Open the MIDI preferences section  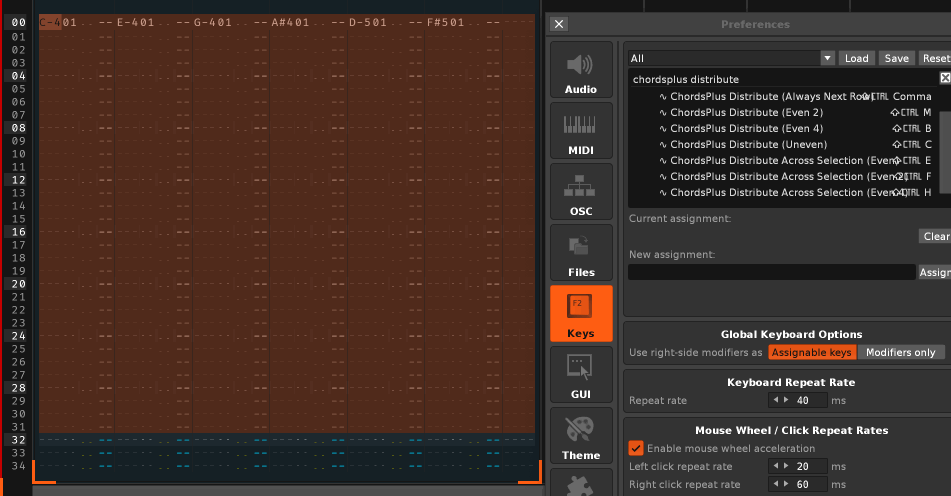pos(581,133)
